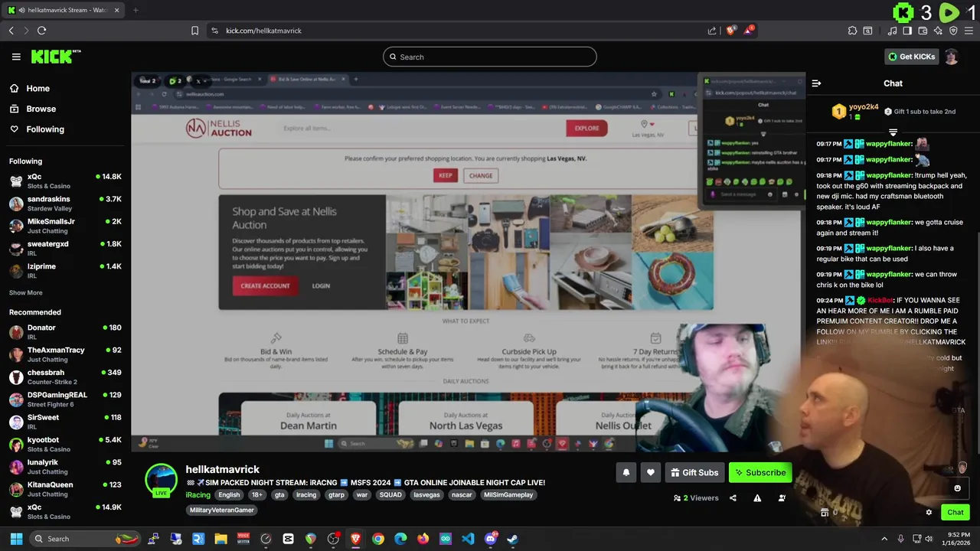The height and width of the screenshot is (551, 980).
Task: Click the iRacing category link
Action: [198, 495]
